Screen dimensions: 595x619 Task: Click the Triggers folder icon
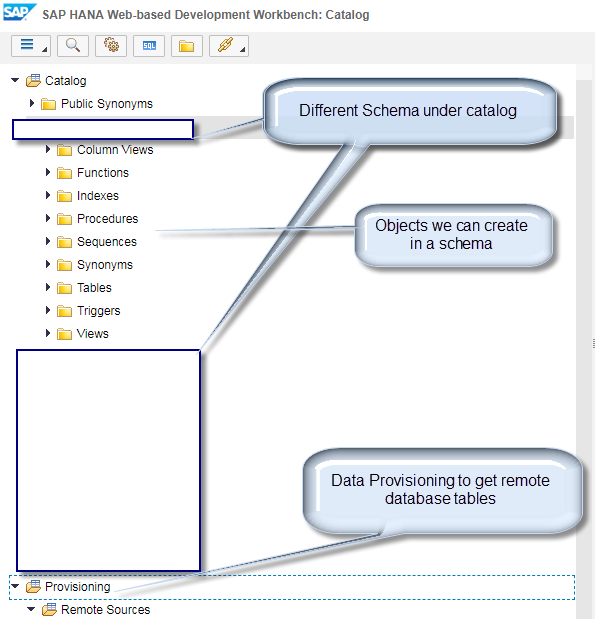tap(64, 311)
